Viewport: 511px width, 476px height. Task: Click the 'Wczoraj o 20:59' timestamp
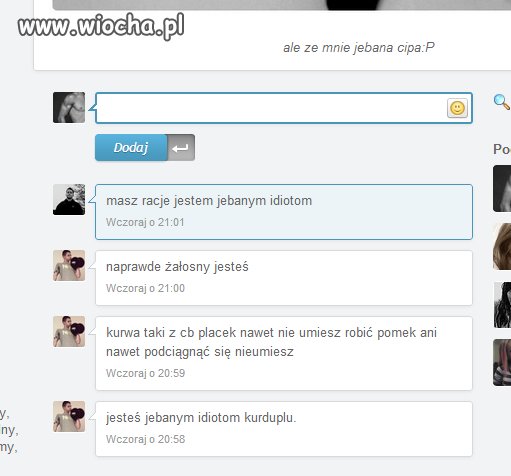(x=145, y=373)
